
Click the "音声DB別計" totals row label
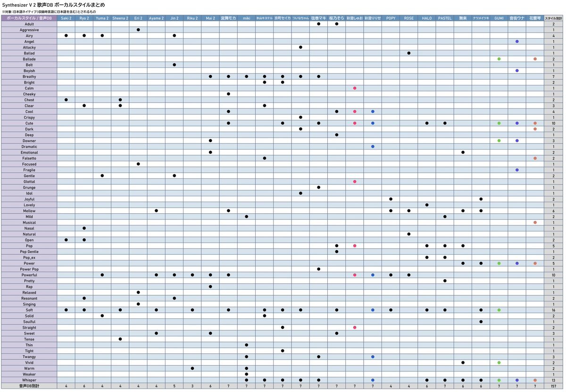[29, 386]
